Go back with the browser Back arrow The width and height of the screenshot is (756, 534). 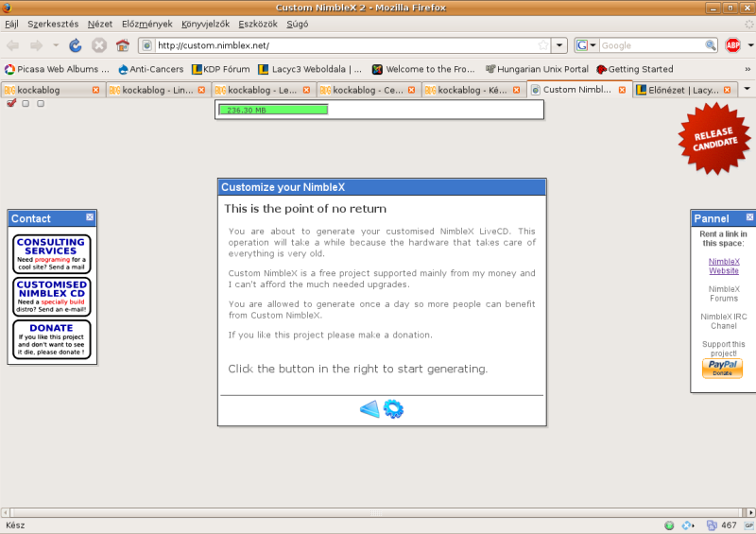coord(12,45)
